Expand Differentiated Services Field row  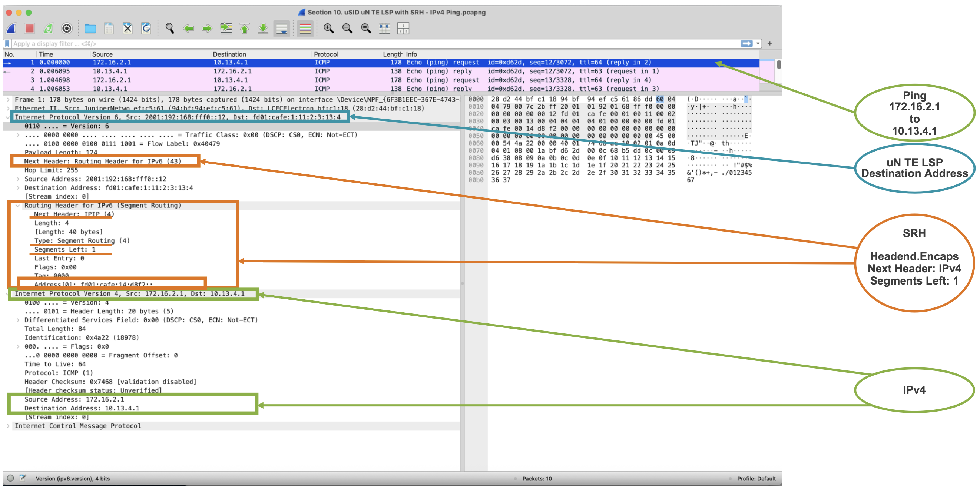[x=18, y=320]
